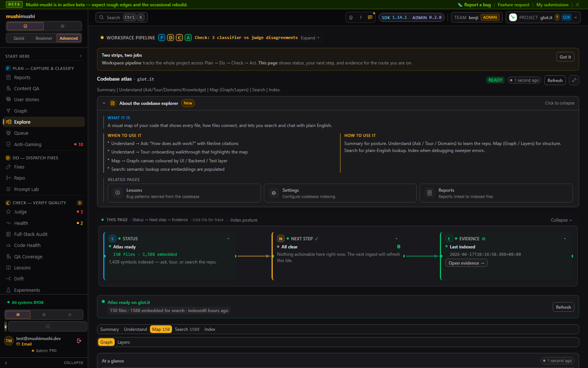This screenshot has width=588, height=368.
Task: Open the Judge page
Action: point(44,212)
